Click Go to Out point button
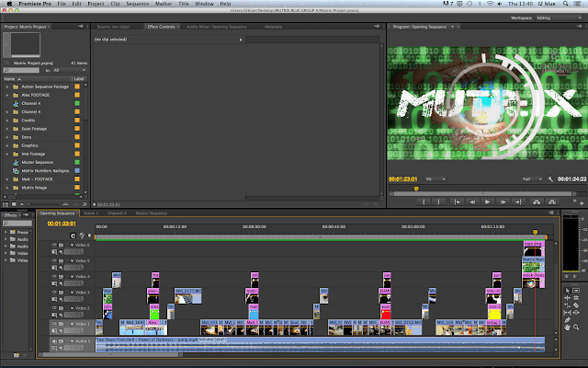This screenshot has height=368, width=588. click(518, 202)
